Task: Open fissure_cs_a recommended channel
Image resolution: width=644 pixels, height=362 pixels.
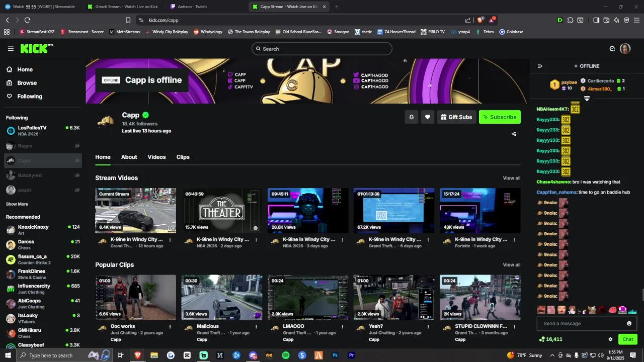Action: point(43,259)
